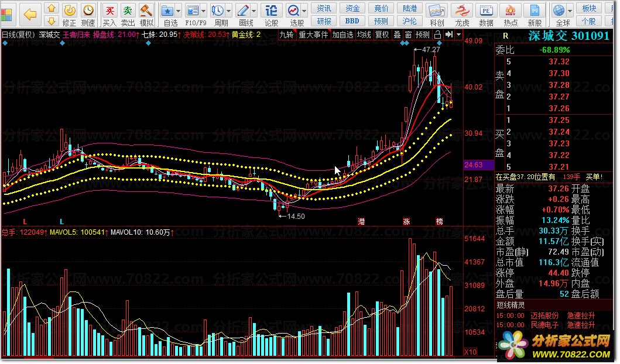Expand the 周期 dropdown arrow
This screenshot has height=364, width=620.
228,11
